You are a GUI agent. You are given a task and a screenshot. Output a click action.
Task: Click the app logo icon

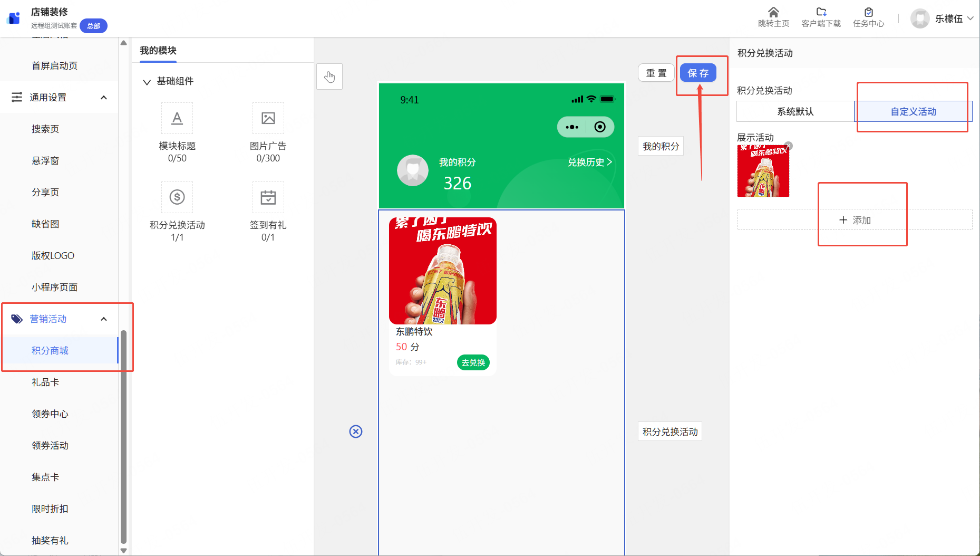point(14,18)
